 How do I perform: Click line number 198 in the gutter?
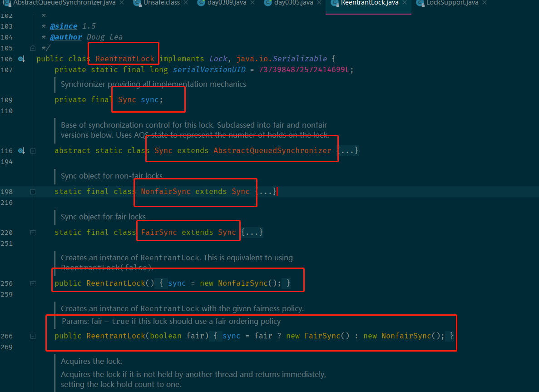pos(6,192)
